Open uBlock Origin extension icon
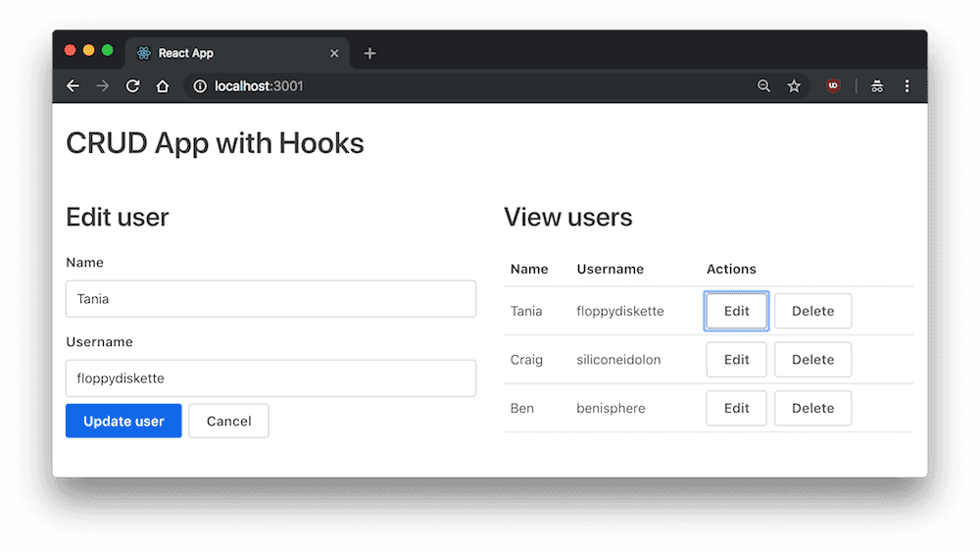 click(x=833, y=86)
